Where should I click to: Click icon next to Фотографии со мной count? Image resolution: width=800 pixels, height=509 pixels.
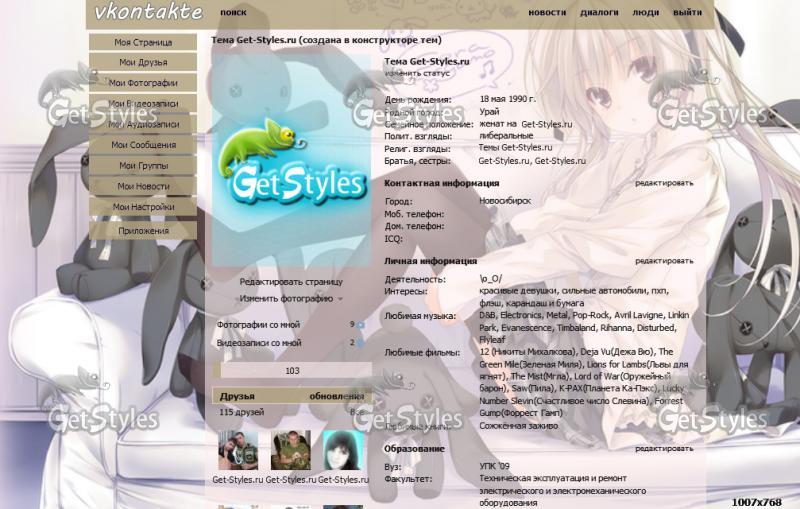[360, 325]
